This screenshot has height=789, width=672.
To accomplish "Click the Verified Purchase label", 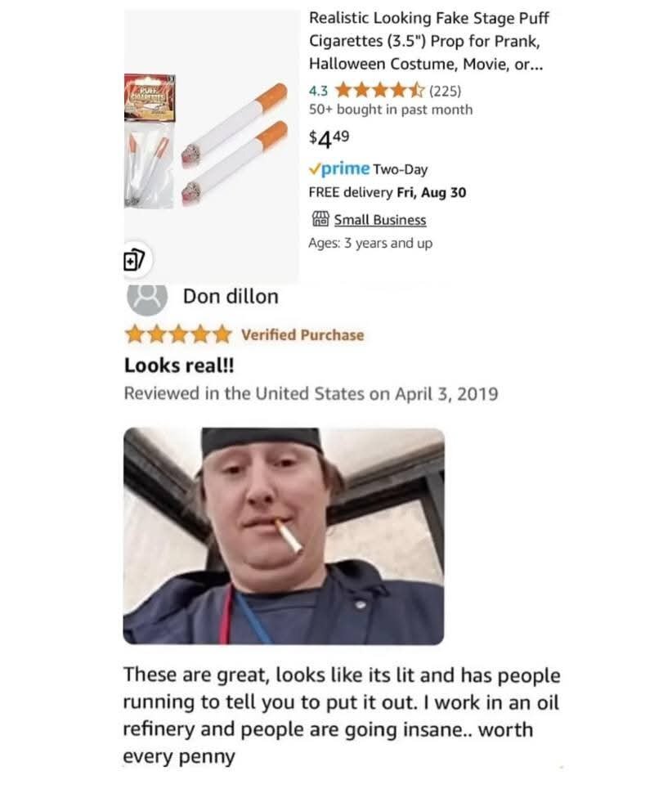I will [x=302, y=334].
